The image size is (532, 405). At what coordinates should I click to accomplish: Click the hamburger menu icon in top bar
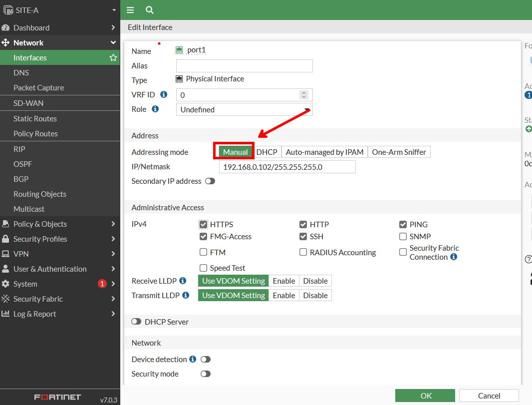click(x=130, y=10)
